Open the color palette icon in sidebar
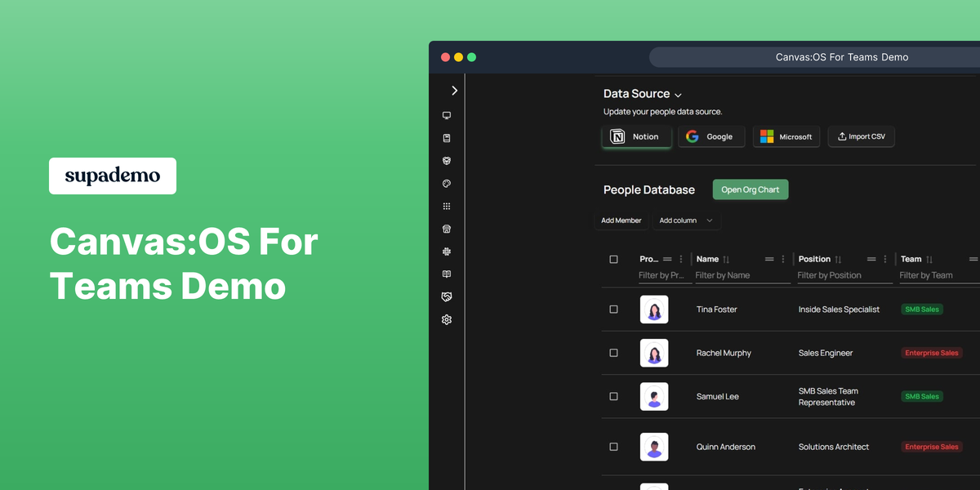The width and height of the screenshot is (980, 490). (x=447, y=184)
